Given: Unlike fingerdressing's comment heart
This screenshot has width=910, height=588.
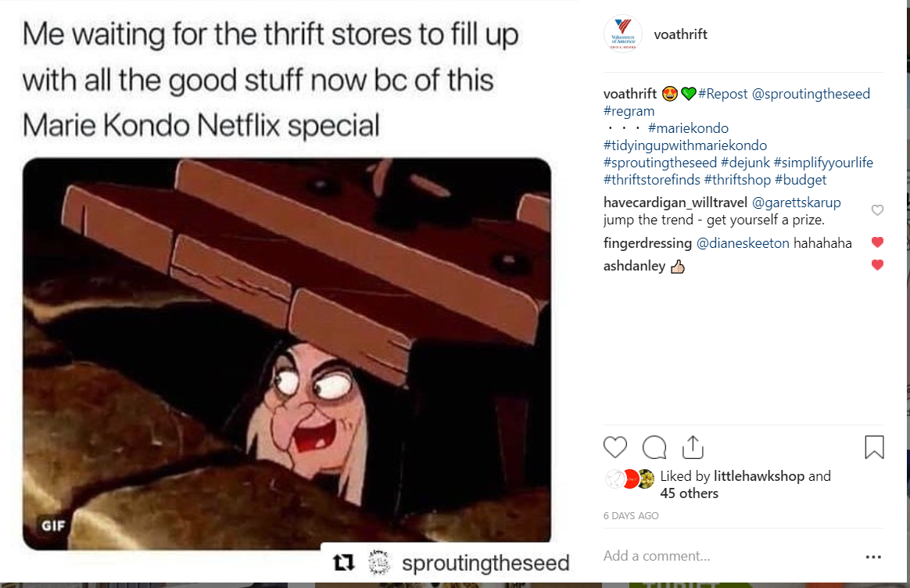Looking at the screenshot, I should tap(877, 242).
